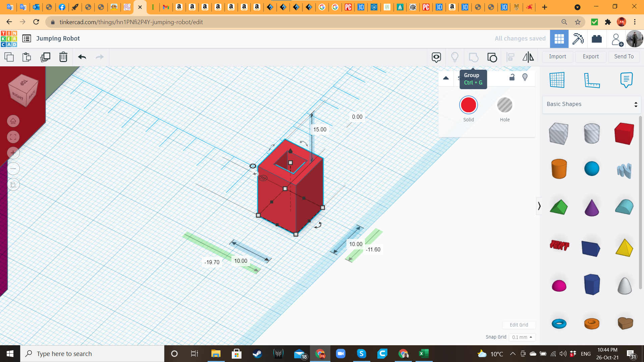Screen dimensions: 644x362
Task: Toggle the shape lock icon
Action: [512, 77]
